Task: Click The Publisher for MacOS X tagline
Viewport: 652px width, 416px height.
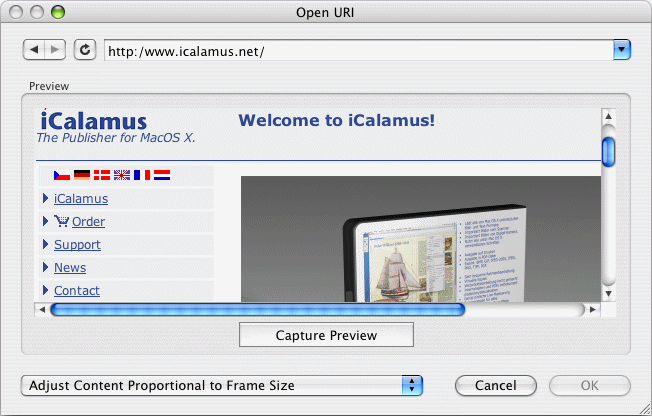Action: click(116, 138)
